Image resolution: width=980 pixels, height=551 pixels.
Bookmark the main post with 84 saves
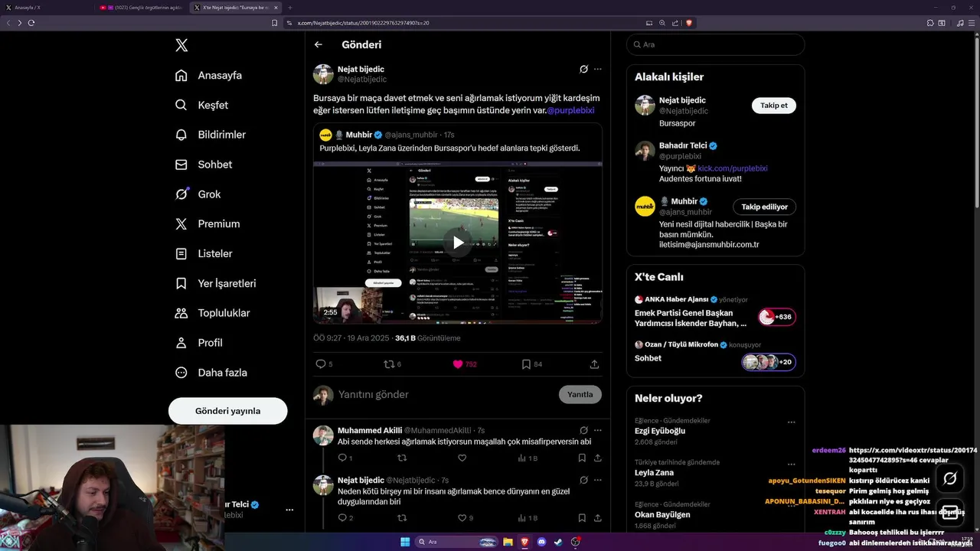(x=526, y=364)
